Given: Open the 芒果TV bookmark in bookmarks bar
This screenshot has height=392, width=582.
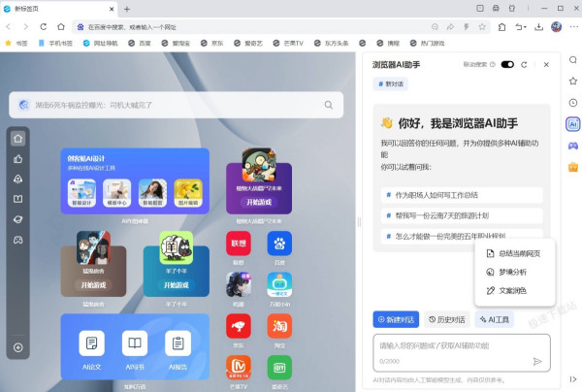Looking at the screenshot, I should click(288, 43).
